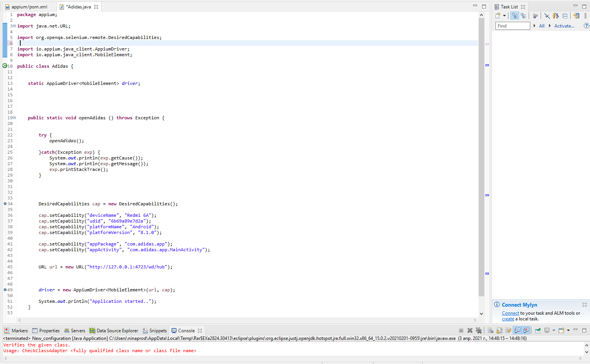
Task: Toggle Hide Completed Tasks in Task List
Action: pos(547,16)
